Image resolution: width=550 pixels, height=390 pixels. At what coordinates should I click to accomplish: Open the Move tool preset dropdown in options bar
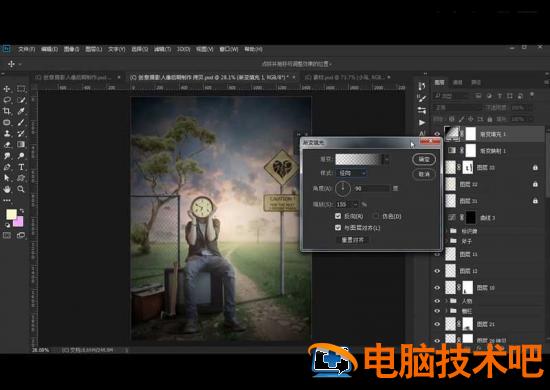tap(20, 64)
